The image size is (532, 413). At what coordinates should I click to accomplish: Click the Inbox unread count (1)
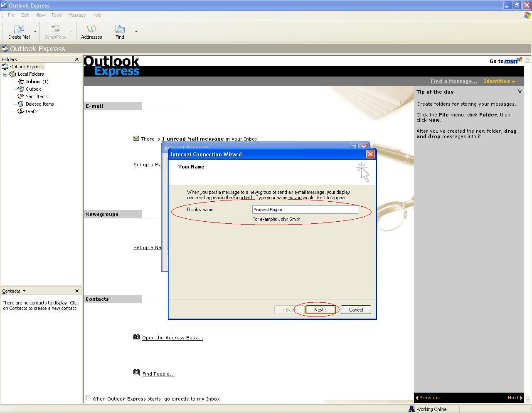point(45,82)
